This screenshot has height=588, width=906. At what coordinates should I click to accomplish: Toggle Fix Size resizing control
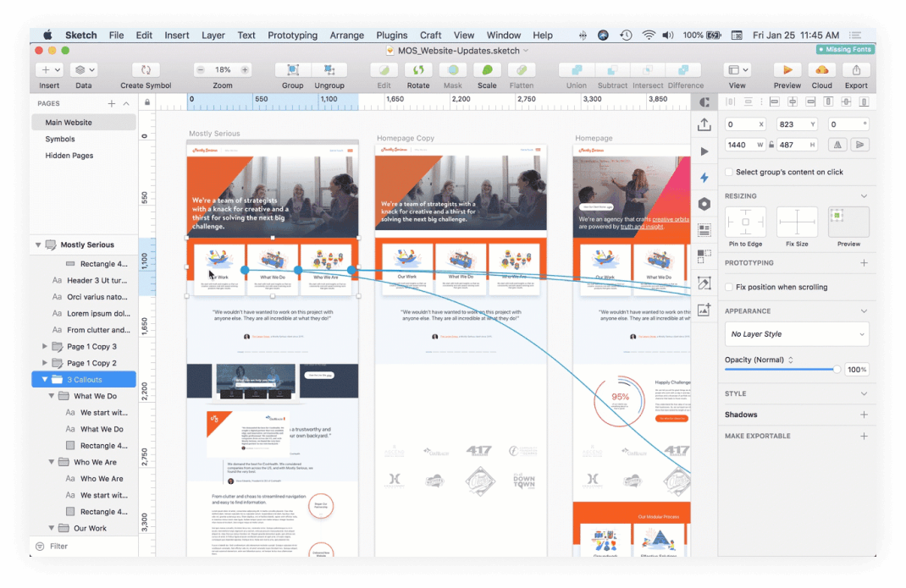pyautogui.click(x=797, y=222)
